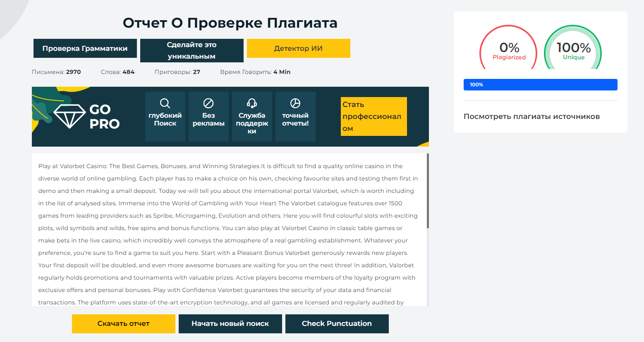Click Время Говорить: 4 Min value

click(255, 72)
